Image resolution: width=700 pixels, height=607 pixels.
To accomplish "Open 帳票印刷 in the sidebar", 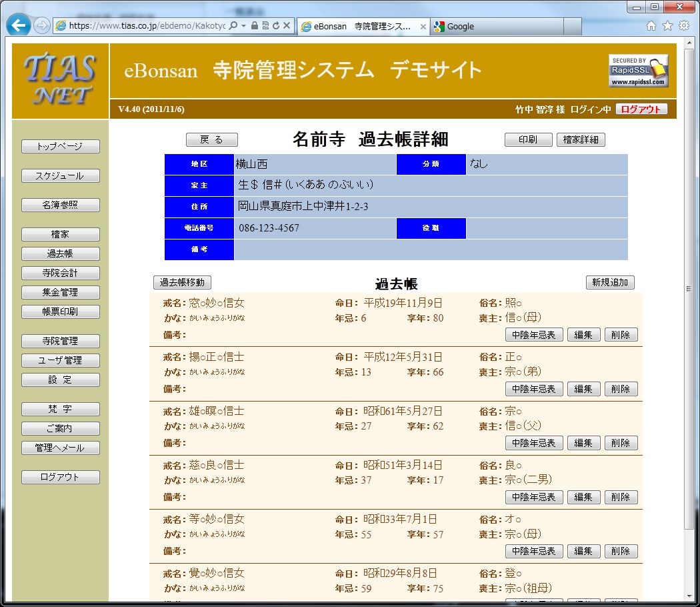I will pyautogui.click(x=60, y=312).
